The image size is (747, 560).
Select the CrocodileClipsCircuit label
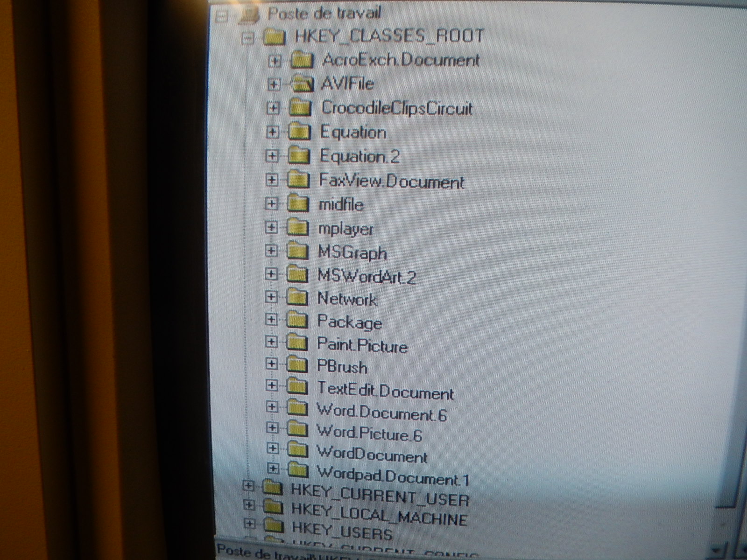pyautogui.click(x=397, y=108)
